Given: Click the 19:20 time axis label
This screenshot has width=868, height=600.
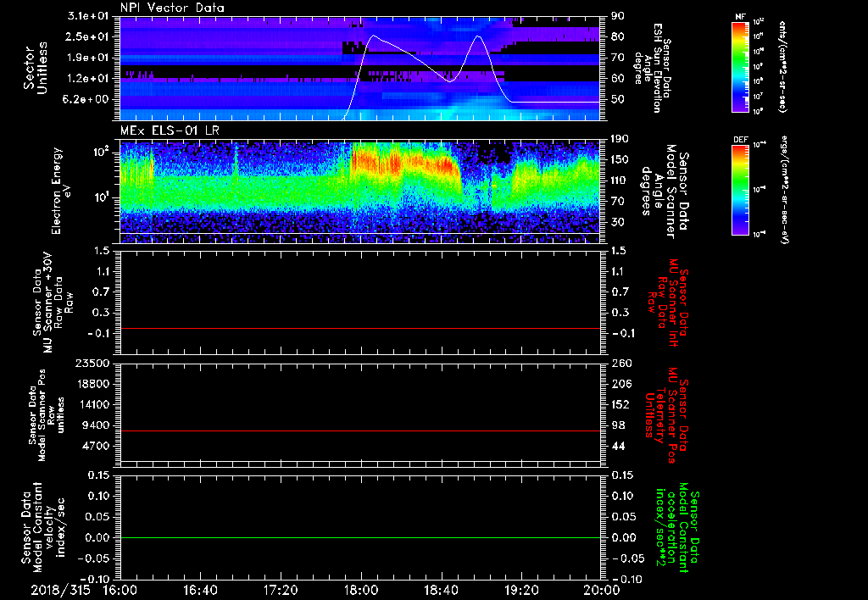Looking at the screenshot, I should click(x=521, y=590).
